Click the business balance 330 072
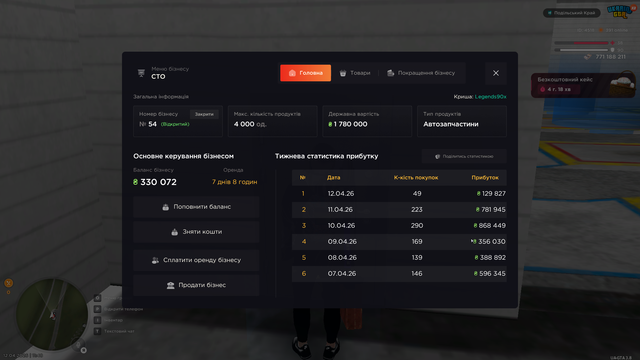Viewport: 640px width, 360px height. pos(158,182)
